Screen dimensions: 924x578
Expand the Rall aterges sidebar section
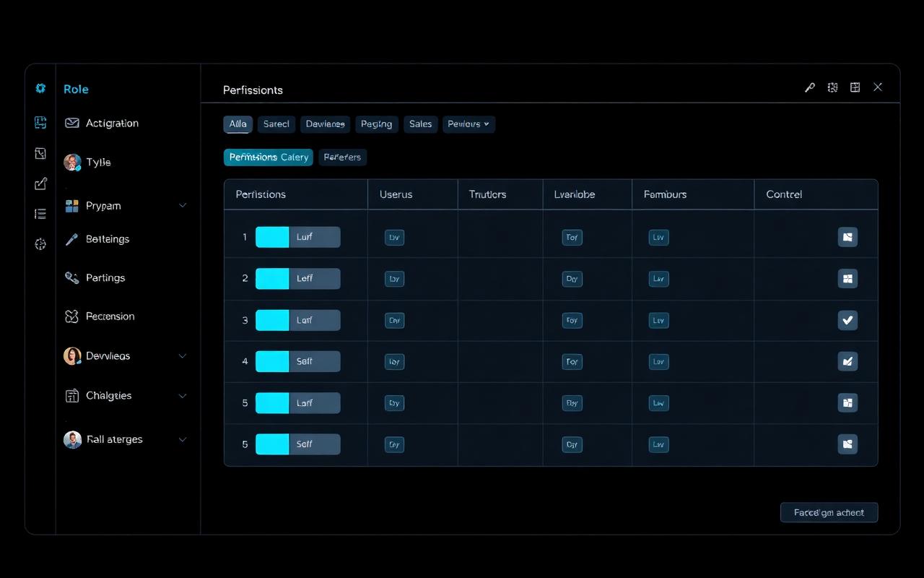click(183, 439)
